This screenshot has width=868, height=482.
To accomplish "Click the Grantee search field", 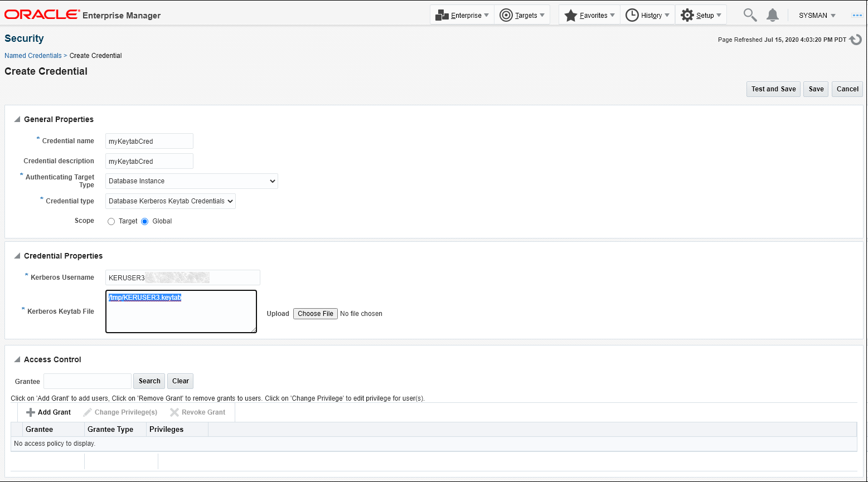I will coord(88,381).
